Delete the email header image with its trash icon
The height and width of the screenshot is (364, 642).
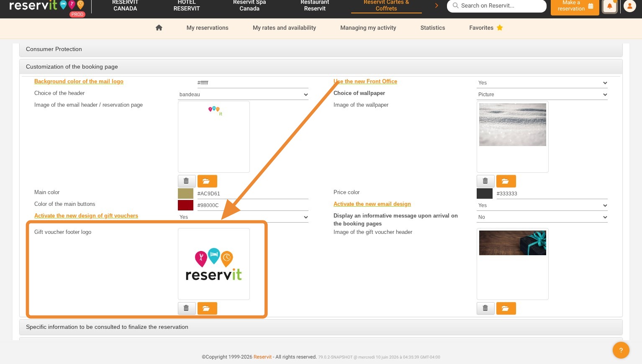point(186,181)
